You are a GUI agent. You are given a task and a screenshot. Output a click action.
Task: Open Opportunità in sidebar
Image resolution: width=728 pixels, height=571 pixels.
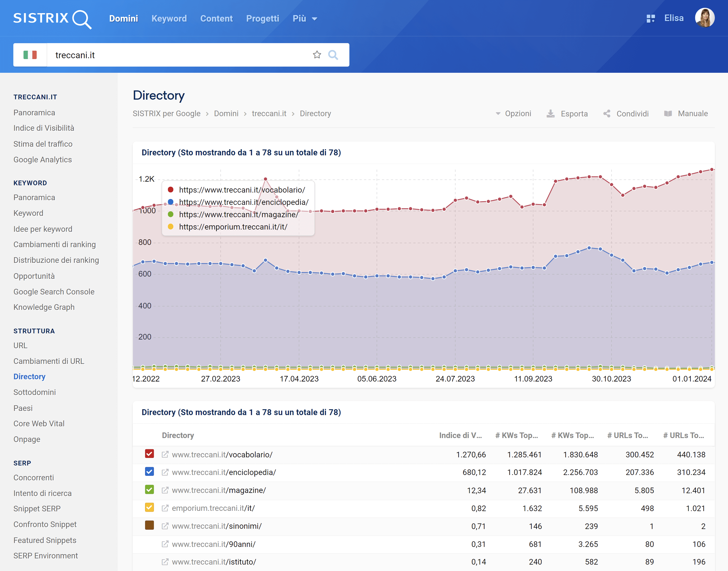(x=34, y=276)
